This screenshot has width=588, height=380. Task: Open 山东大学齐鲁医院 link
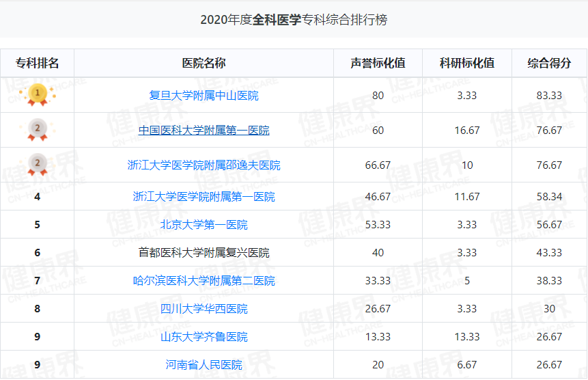click(x=204, y=337)
